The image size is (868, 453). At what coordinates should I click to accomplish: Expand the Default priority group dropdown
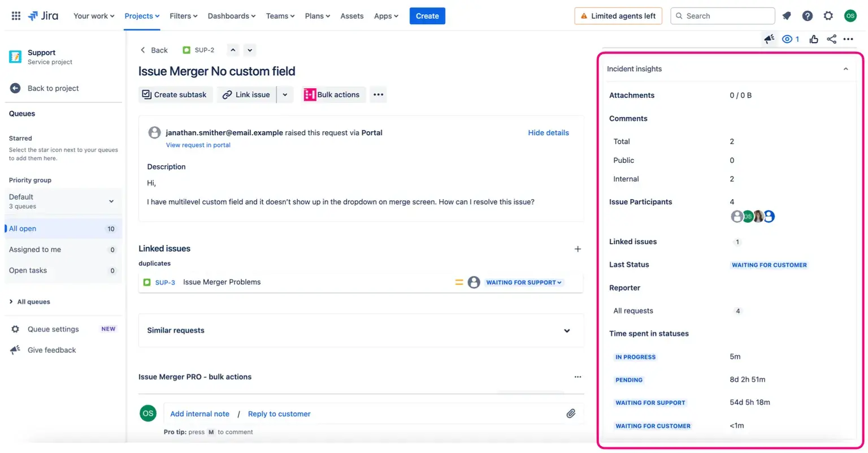(x=111, y=201)
